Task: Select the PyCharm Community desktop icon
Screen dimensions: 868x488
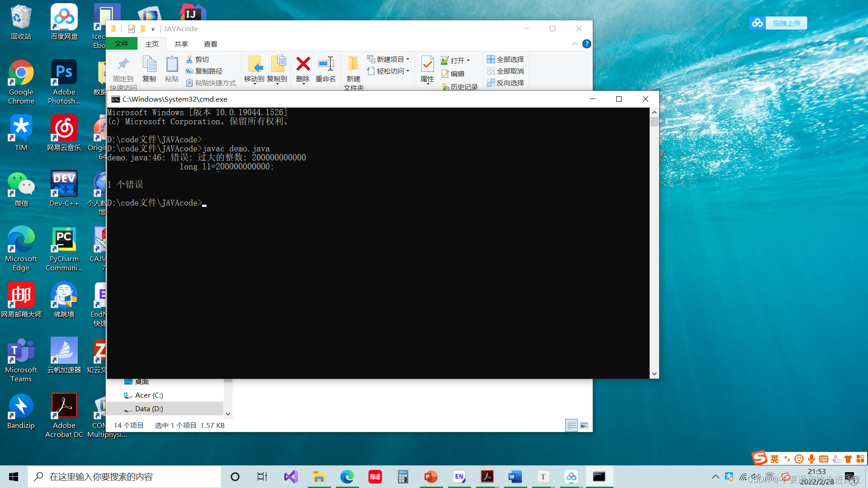Action: [x=64, y=249]
